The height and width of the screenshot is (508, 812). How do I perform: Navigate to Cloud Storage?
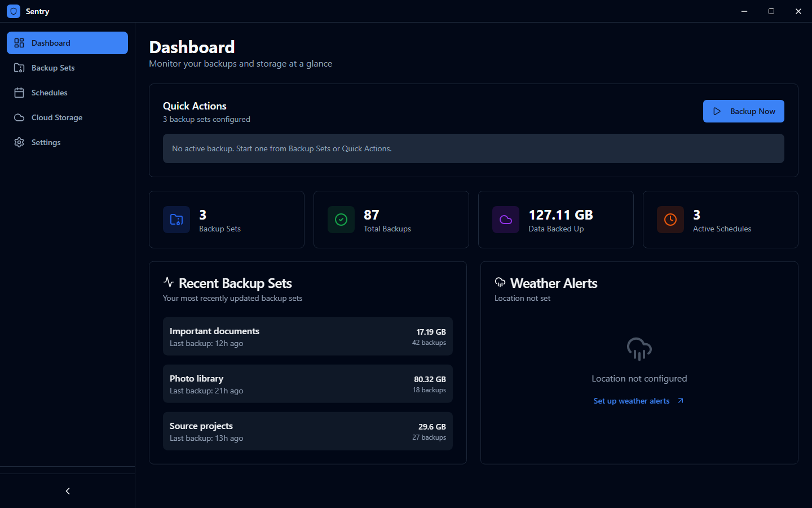pyautogui.click(x=67, y=117)
